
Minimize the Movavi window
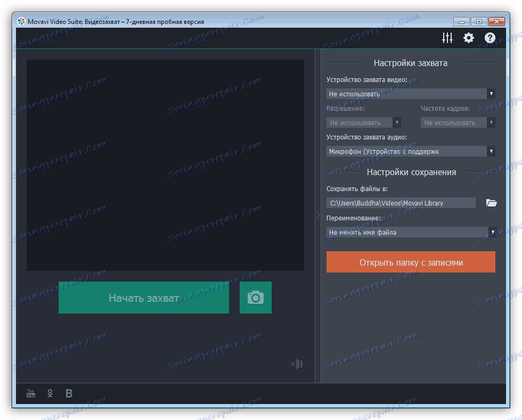tap(461, 22)
